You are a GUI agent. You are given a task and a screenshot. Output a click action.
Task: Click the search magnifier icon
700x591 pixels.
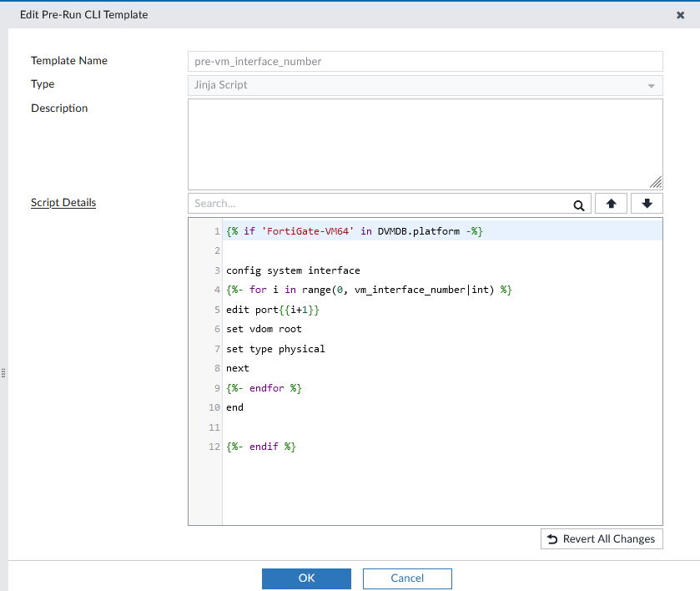tap(579, 203)
